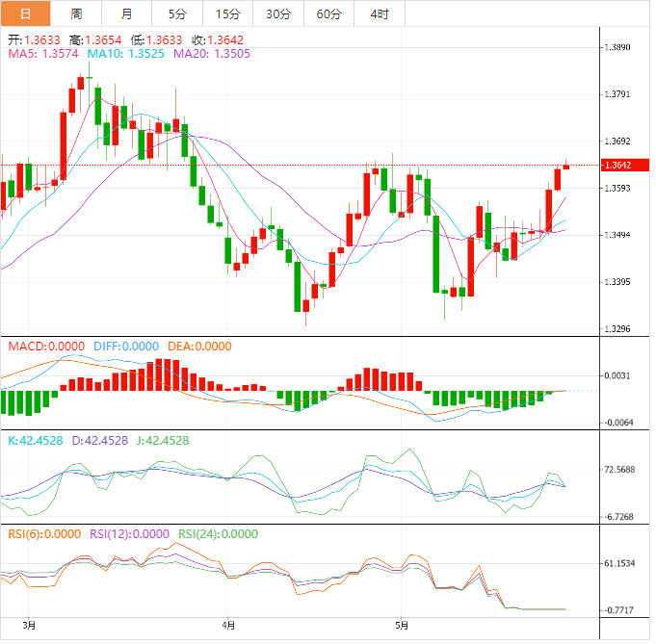656x644 pixels.
Task: Switch to the 60分 timeframe tab
Action: point(328,13)
